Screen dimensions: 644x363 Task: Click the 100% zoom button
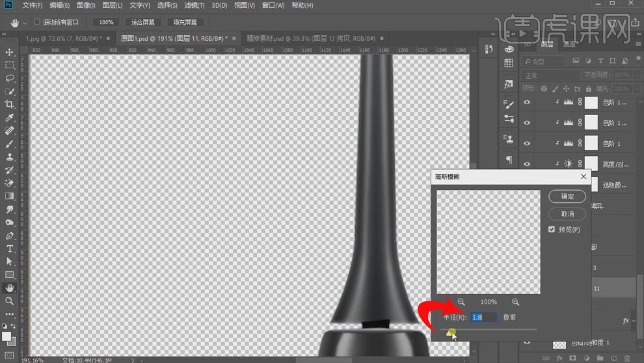point(106,22)
